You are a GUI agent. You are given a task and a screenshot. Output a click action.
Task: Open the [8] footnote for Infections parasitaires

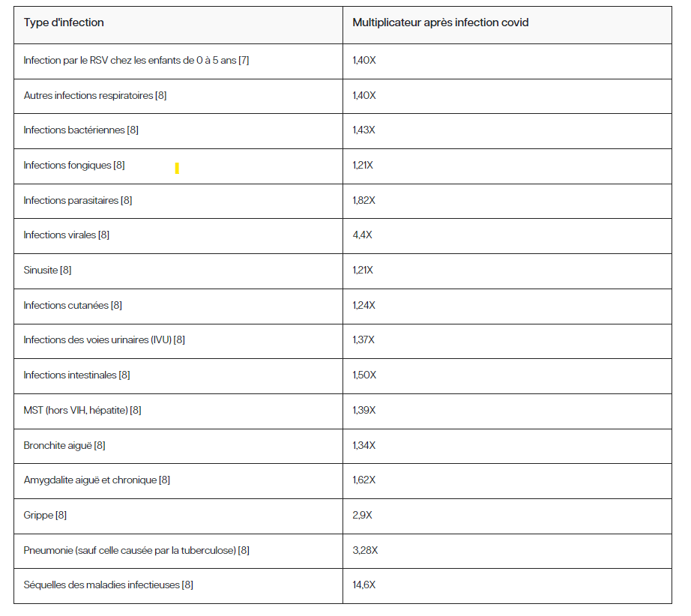127,201
